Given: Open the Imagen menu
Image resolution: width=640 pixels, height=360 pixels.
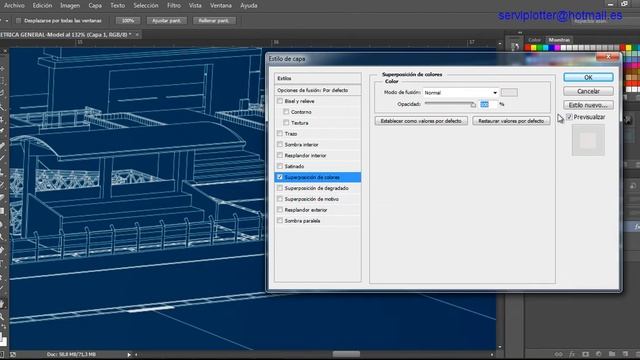Looking at the screenshot, I should click(x=70, y=5).
